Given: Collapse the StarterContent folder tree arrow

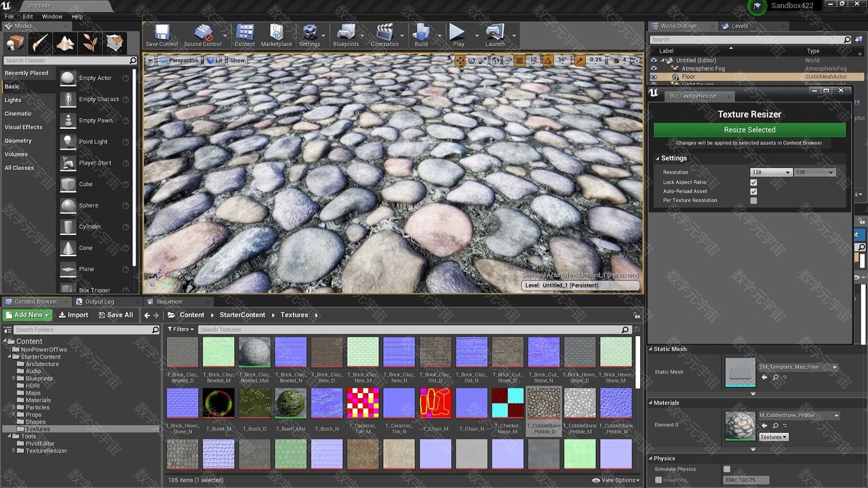Looking at the screenshot, I should [x=10, y=357].
